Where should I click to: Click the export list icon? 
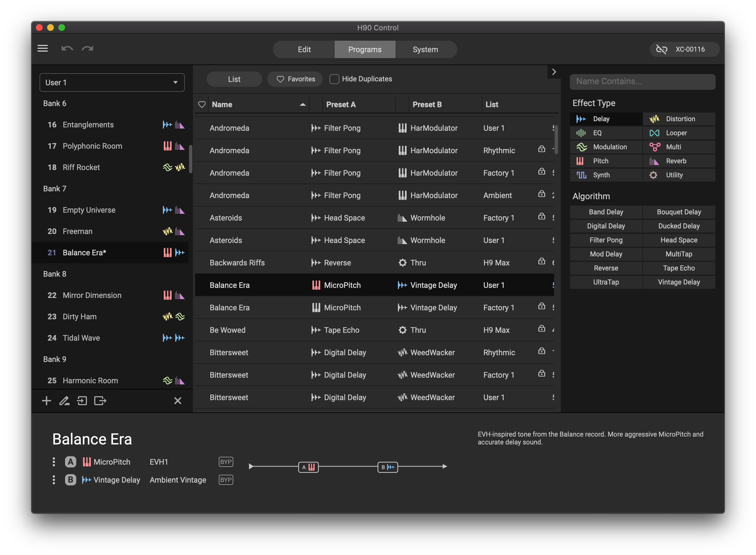click(100, 400)
